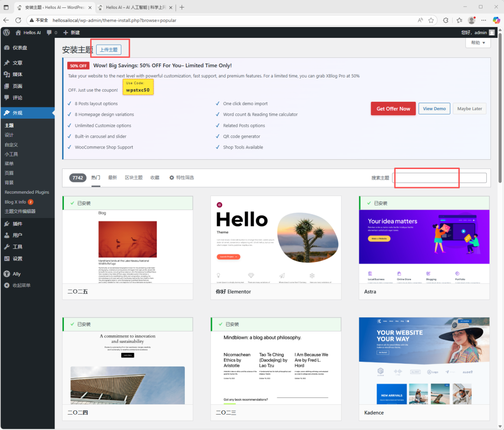Open the comments bubble icon in admin bar
The image size is (504, 430).
(49, 33)
